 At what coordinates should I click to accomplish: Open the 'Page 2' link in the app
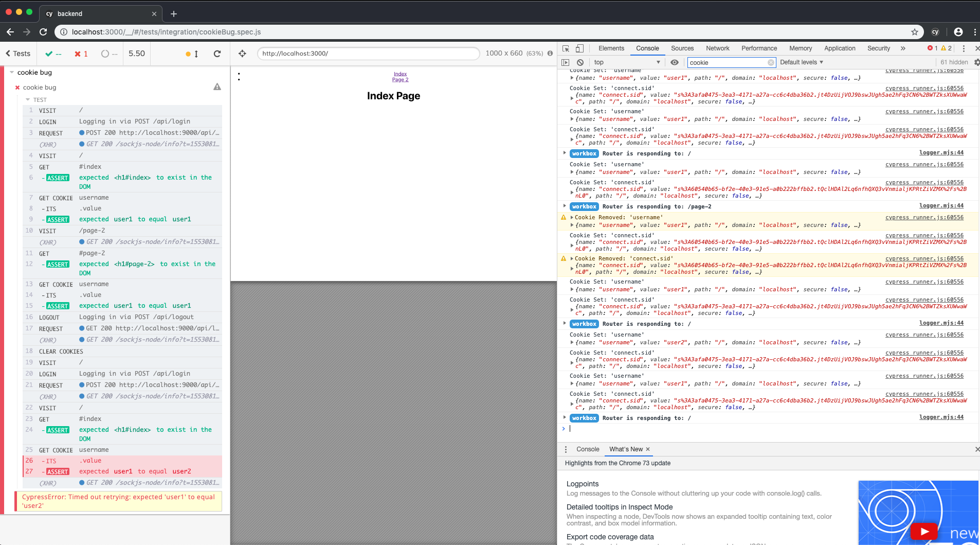tap(401, 79)
